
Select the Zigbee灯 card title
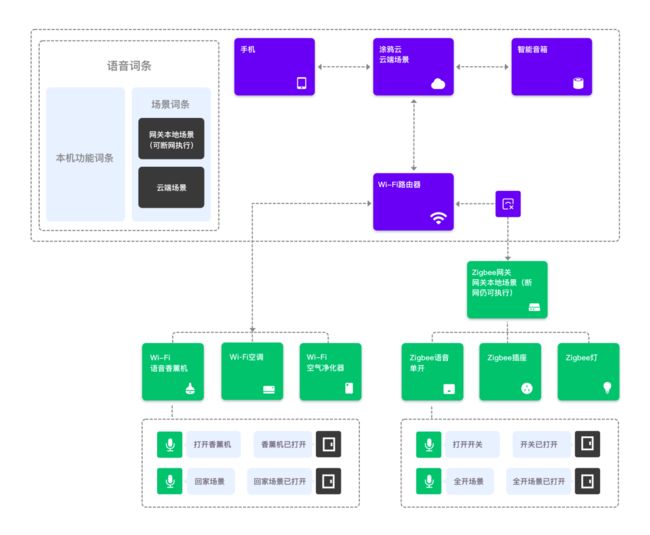click(581, 357)
